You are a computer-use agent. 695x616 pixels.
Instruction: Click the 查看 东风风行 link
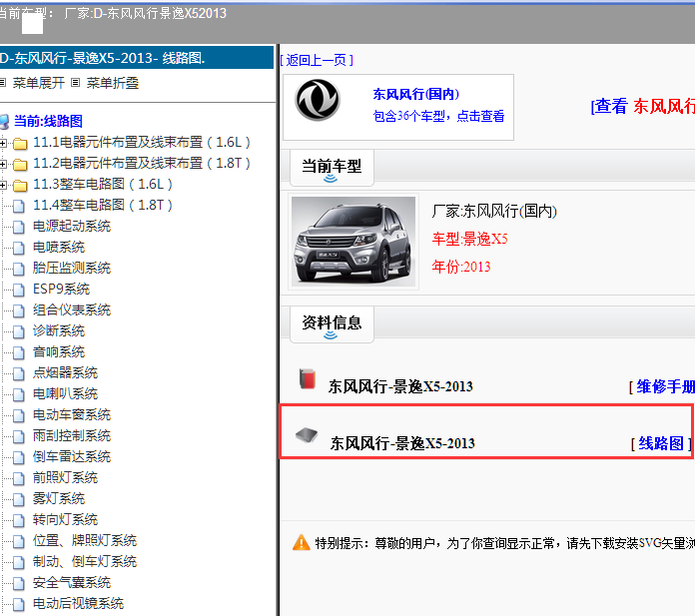click(644, 107)
